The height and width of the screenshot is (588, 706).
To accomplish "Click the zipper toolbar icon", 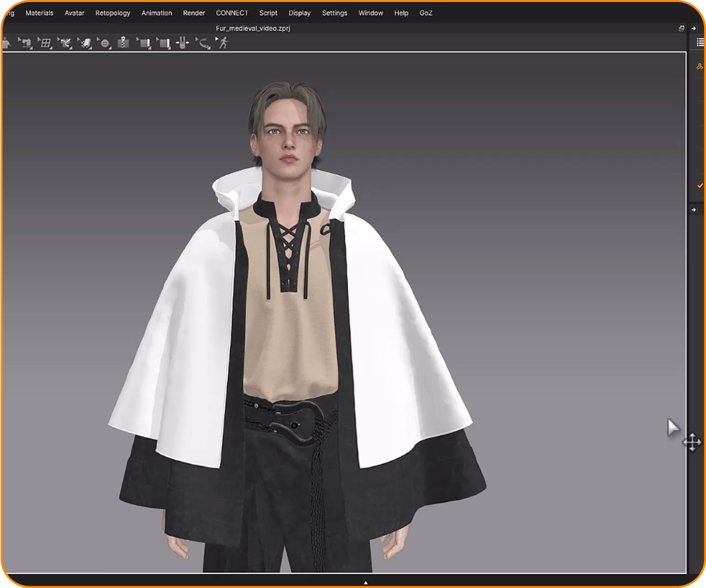I will tap(124, 42).
